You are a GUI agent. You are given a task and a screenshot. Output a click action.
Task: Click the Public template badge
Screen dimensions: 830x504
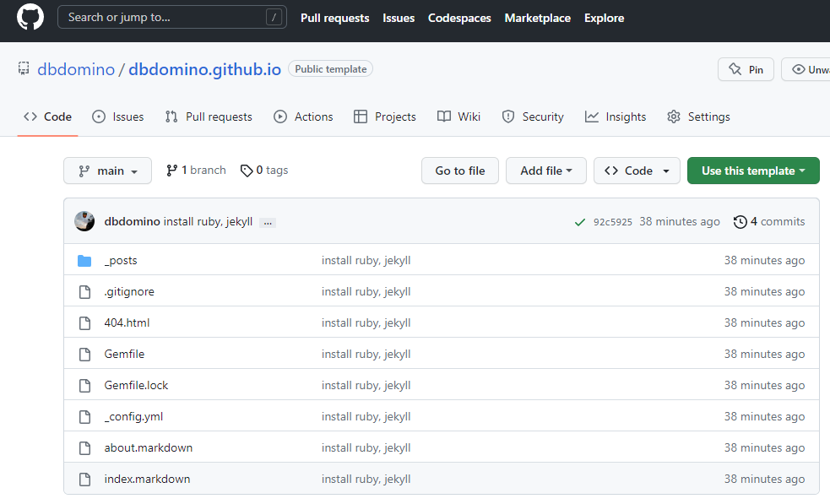330,69
